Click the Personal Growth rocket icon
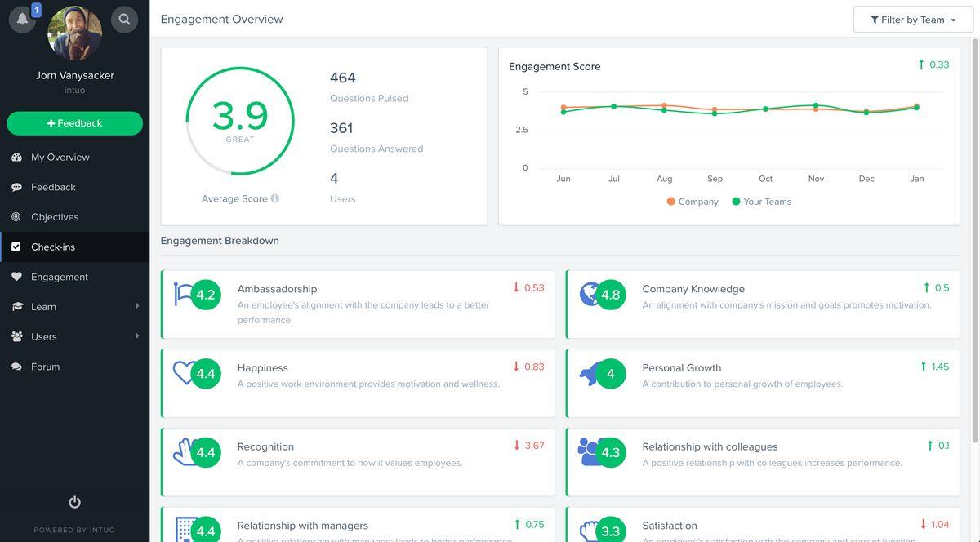 [x=588, y=373]
